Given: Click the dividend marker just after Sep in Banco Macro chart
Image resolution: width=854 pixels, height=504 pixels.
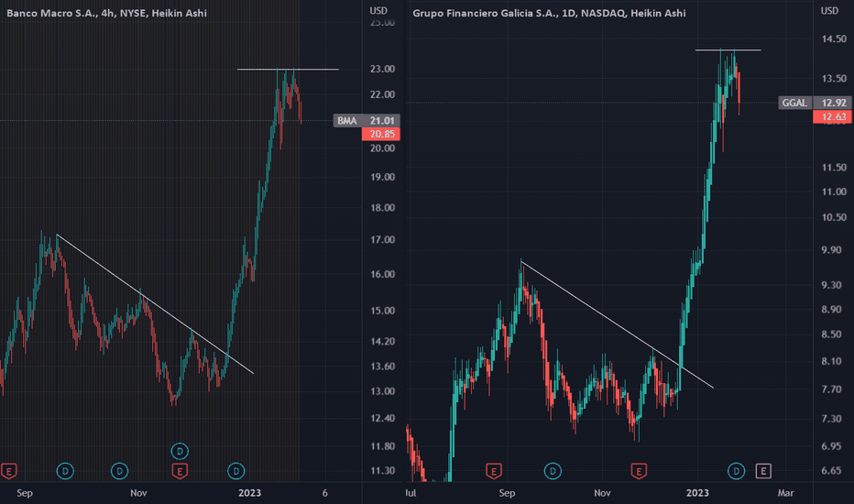Looking at the screenshot, I should pos(65,471).
